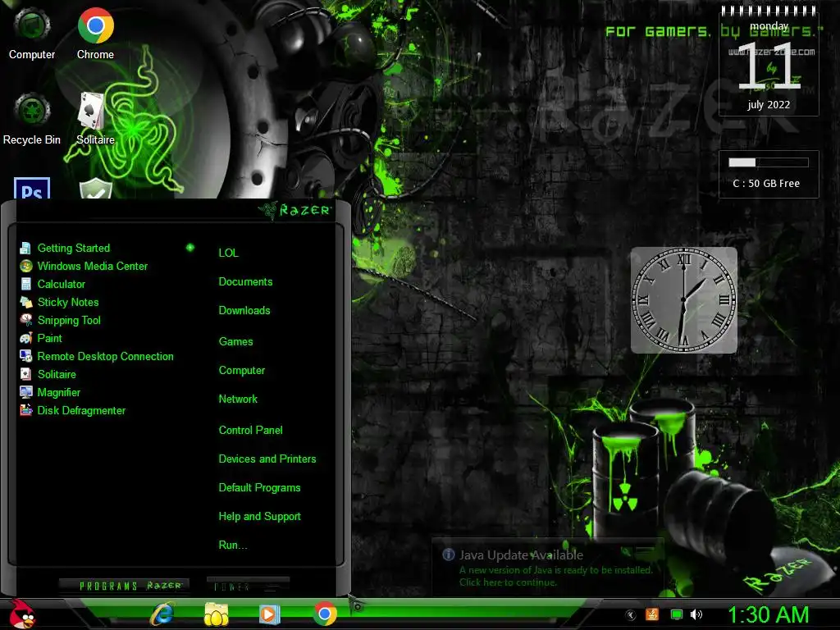840x630 pixels.
Task: Click the Magnifier icon
Action: [25, 392]
